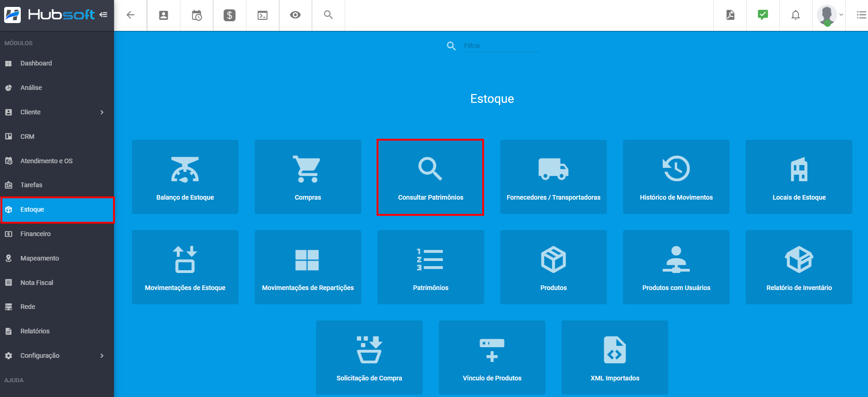This screenshot has height=397, width=868.
Task: Open CRM module in the sidebar
Action: [57, 136]
